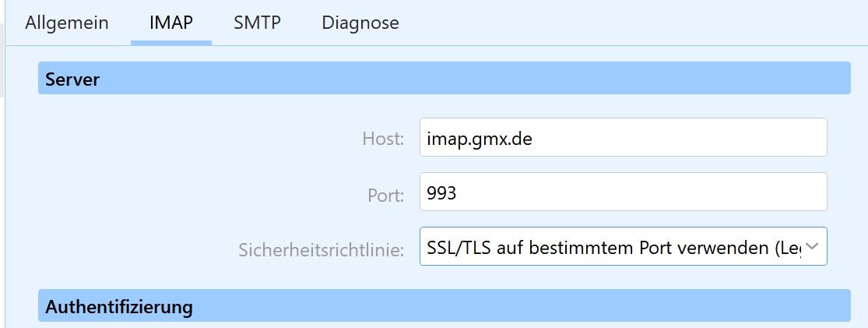
Task: Click the "Host:" label
Action: tap(383, 139)
